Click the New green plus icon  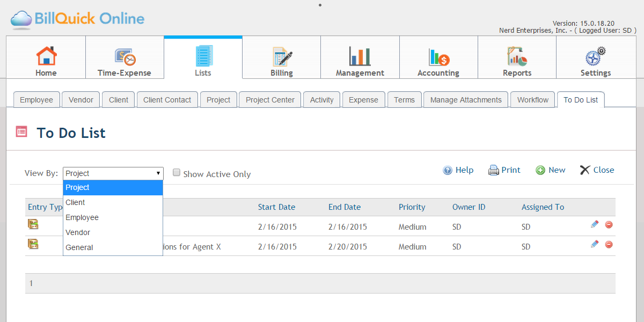[540, 170]
